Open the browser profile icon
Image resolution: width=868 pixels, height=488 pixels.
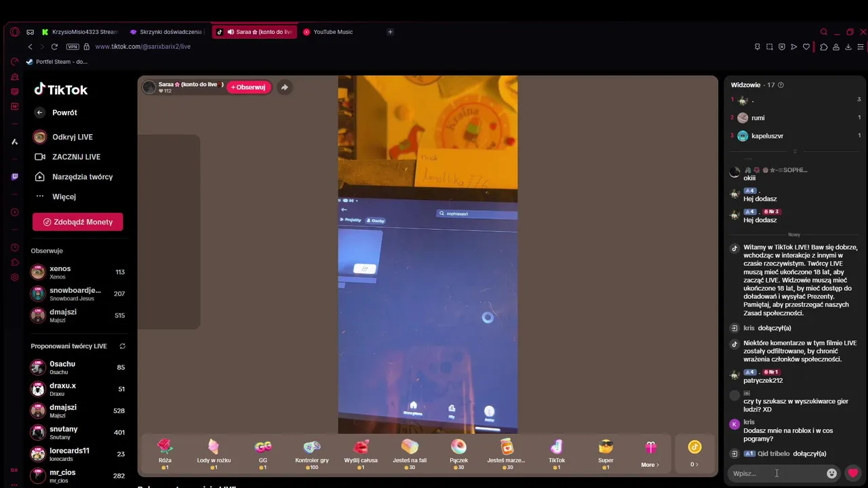836,47
